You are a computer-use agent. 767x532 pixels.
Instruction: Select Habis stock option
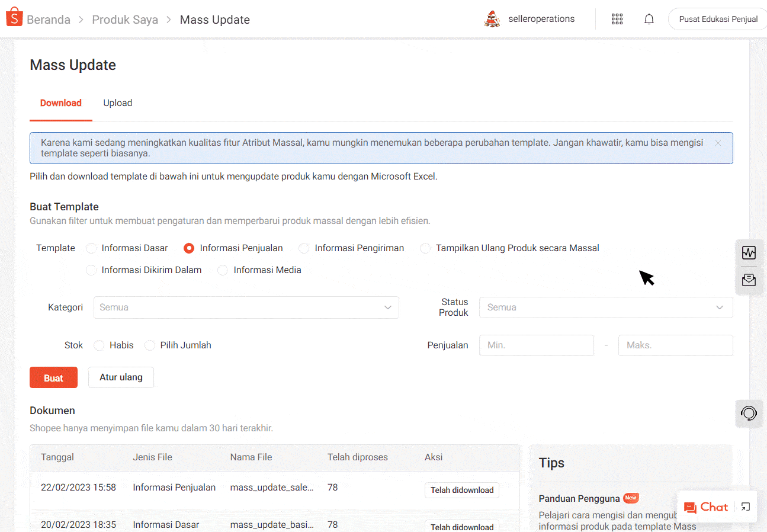(99, 345)
